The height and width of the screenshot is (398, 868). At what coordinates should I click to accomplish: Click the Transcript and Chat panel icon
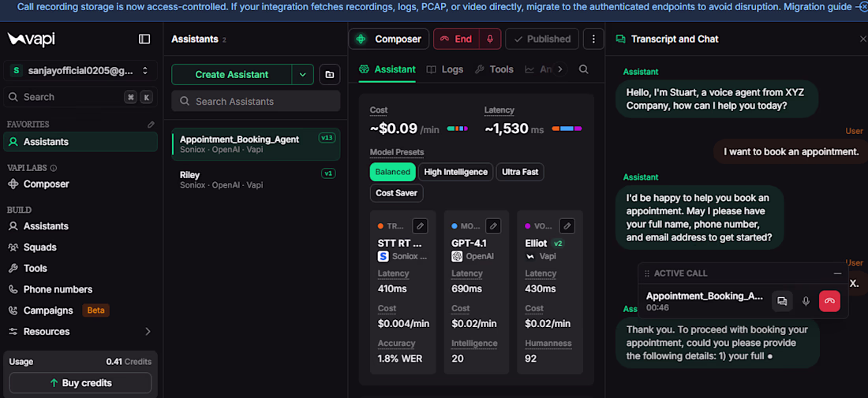click(620, 39)
